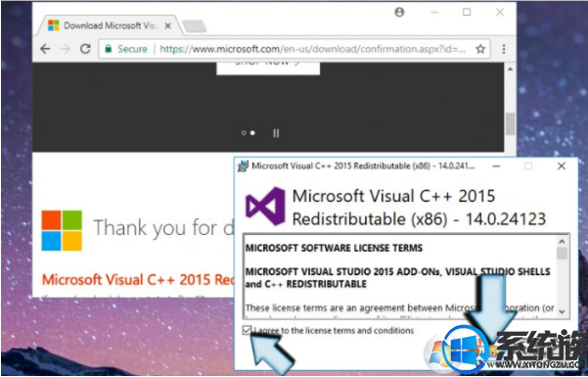Click the license text scroll down arrow
The width and height of the screenshot is (588, 377).
tap(562, 311)
